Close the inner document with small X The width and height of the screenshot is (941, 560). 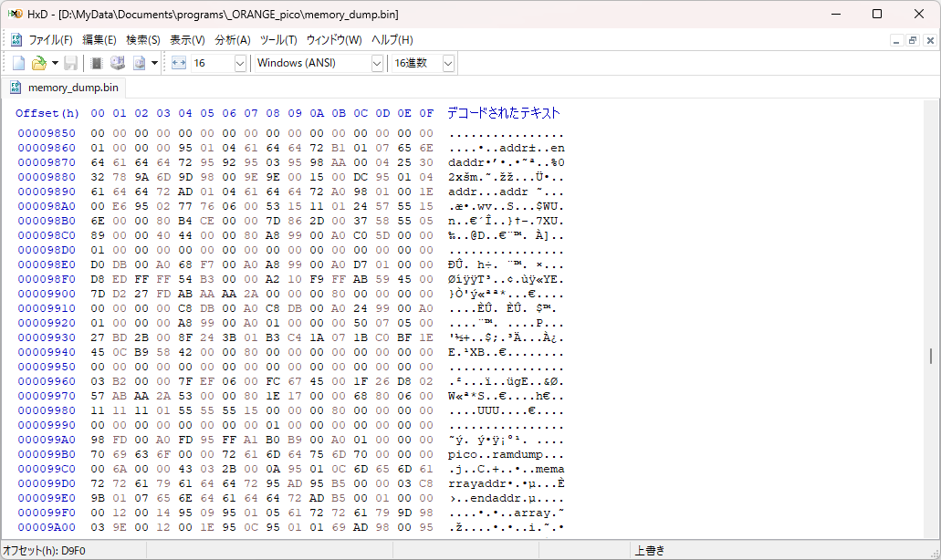click(x=930, y=40)
